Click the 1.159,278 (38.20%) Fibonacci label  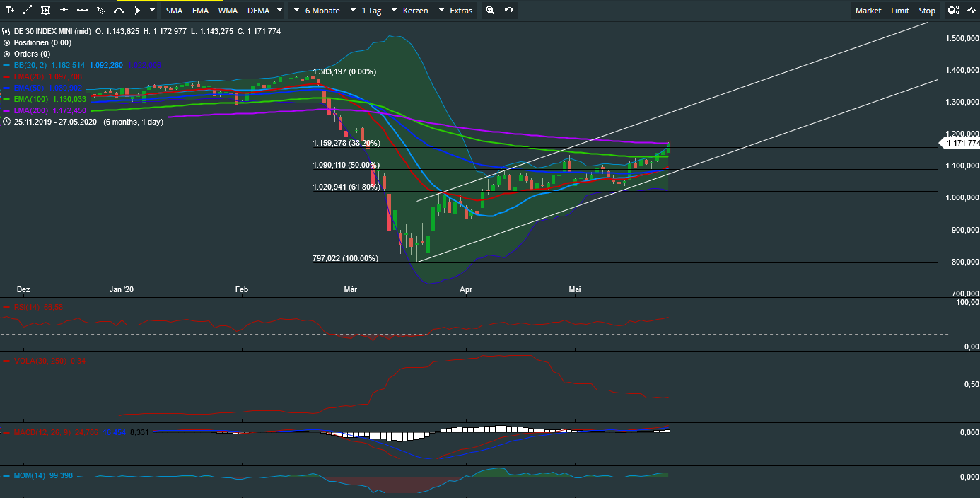point(346,143)
